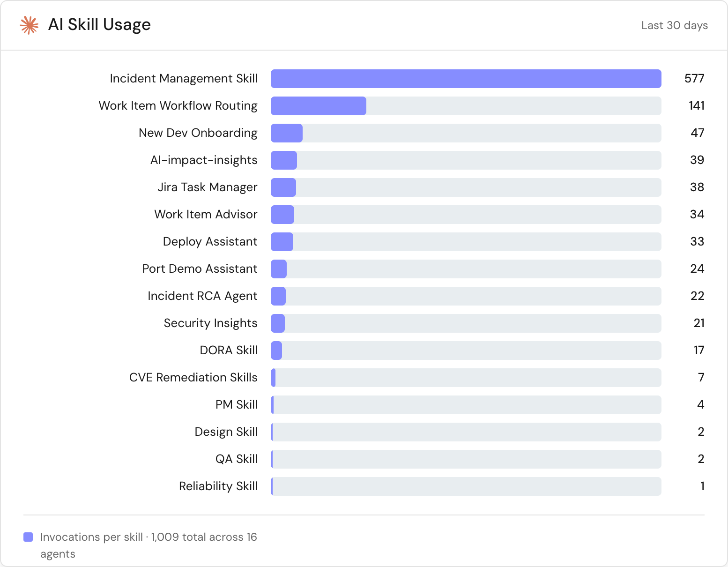The height and width of the screenshot is (567, 728).
Task: Click the 7 invocation count
Action: (701, 378)
